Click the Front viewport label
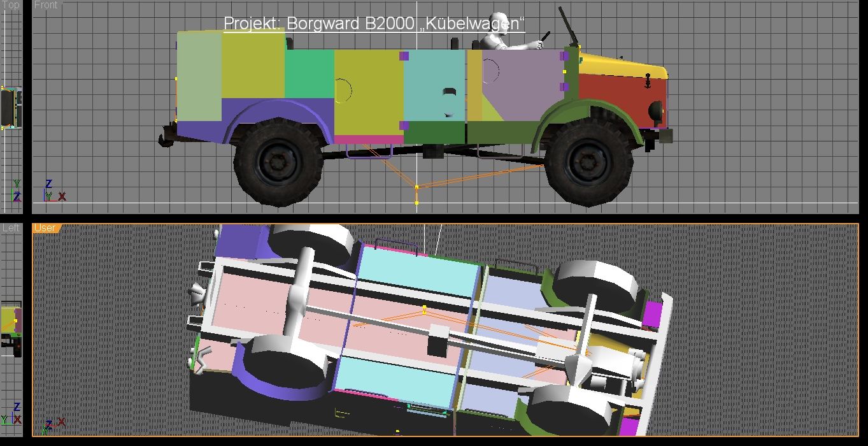Screen dimensions: 868x446 (46, 5)
